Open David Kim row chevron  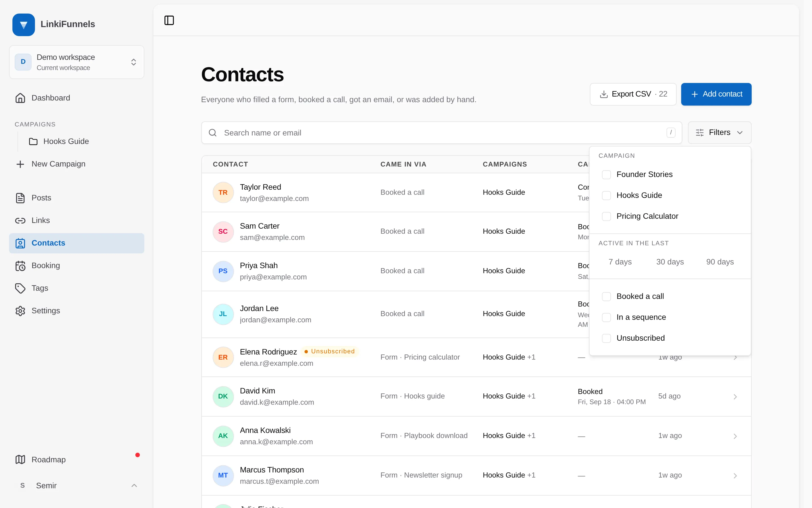tap(735, 397)
